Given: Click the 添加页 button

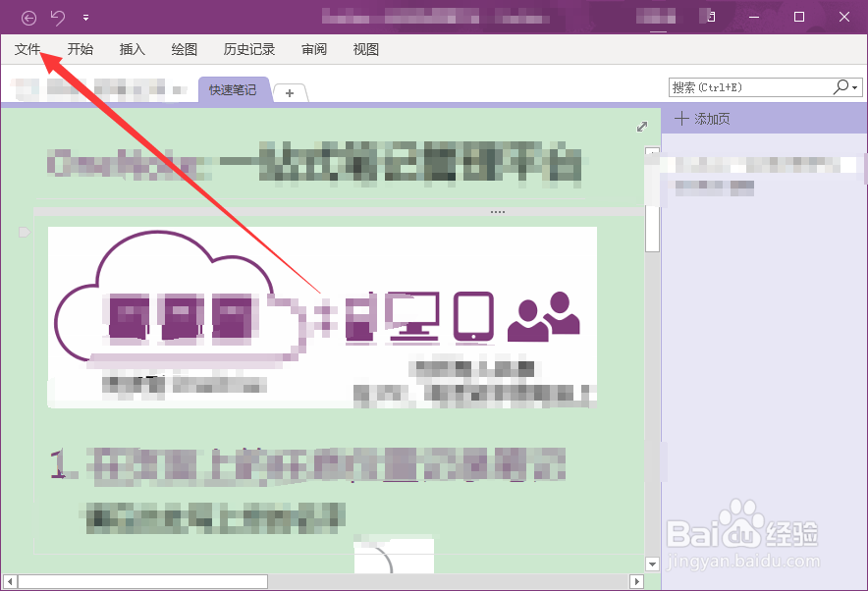Looking at the screenshot, I should (x=702, y=119).
